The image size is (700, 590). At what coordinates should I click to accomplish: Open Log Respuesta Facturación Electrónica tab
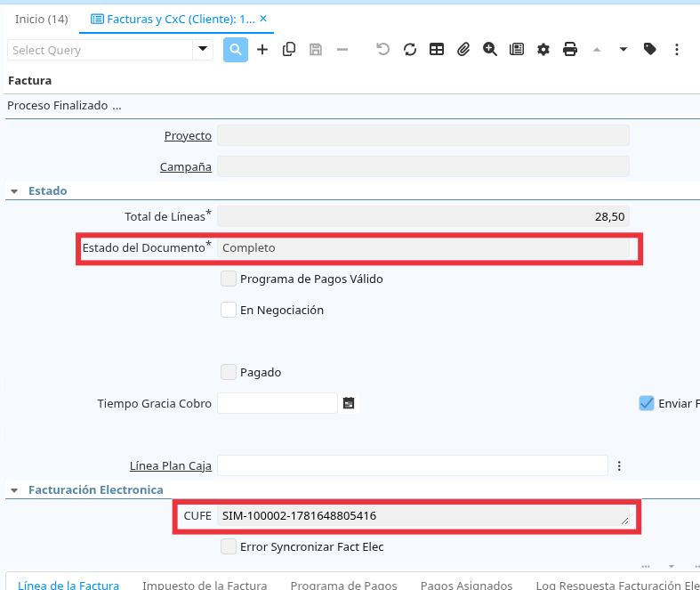point(618,585)
